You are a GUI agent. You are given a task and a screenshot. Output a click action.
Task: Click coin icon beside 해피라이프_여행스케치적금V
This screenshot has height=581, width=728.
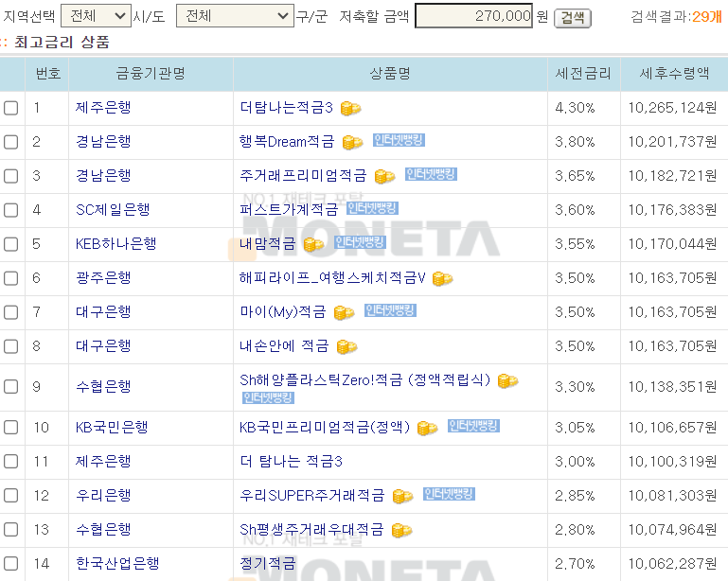[x=442, y=278]
